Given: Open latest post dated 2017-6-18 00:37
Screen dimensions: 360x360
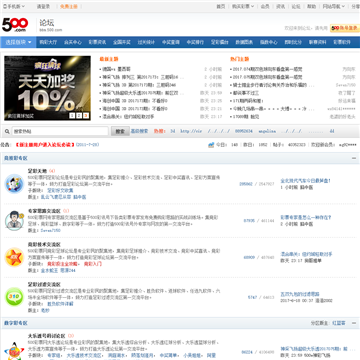Looking at the screenshot, I should (300, 294).
